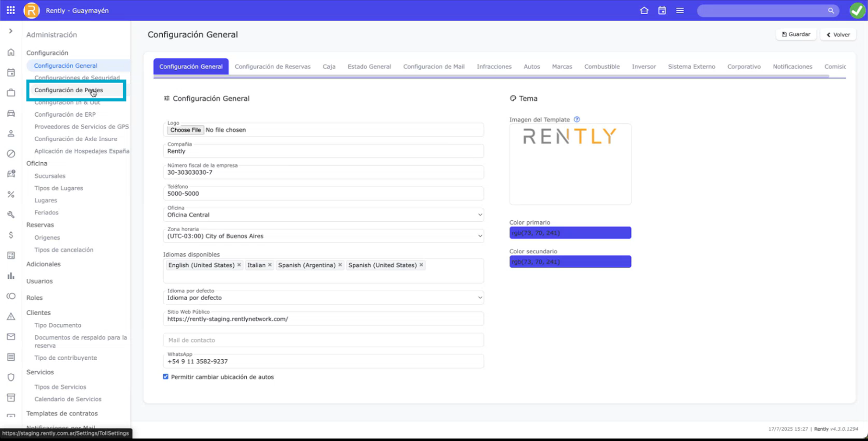Toggle Permitir cambiar ubicación de autos checkbox
This screenshot has height=441, width=868.
pos(166,376)
